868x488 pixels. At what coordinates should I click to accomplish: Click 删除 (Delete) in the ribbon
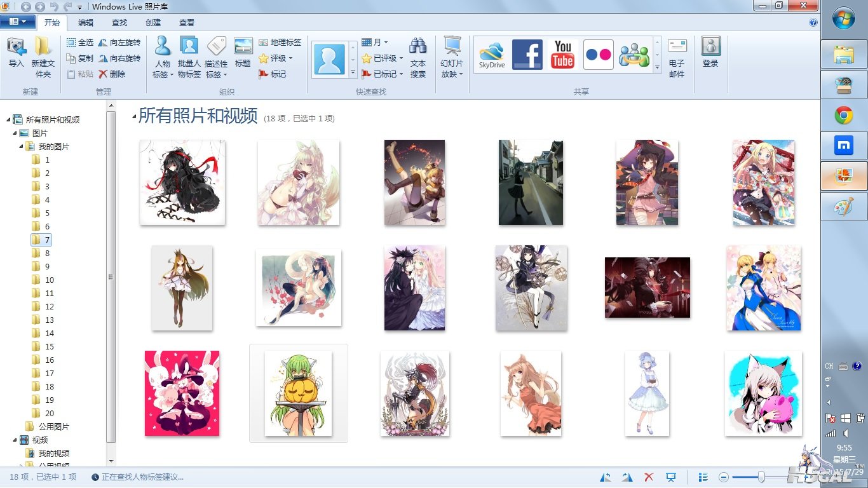(112, 74)
